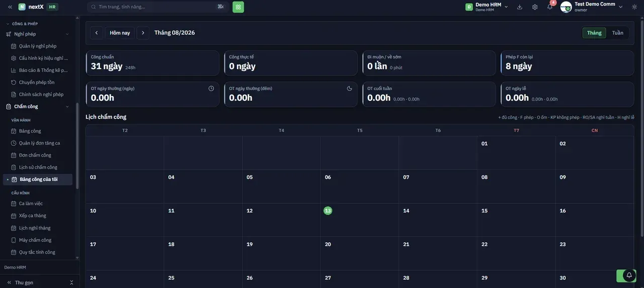This screenshot has width=644, height=288.
Task: Toggle light theme sun icon
Action: (x=634, y=7)
